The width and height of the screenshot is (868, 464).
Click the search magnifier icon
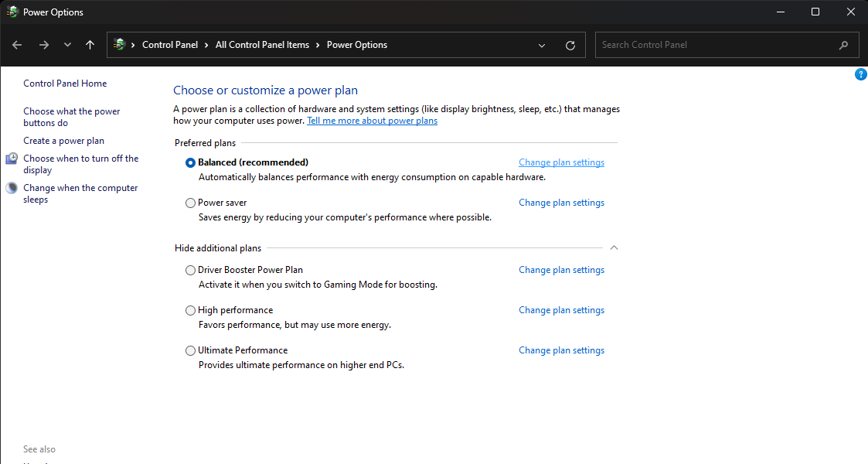[843, 45]
